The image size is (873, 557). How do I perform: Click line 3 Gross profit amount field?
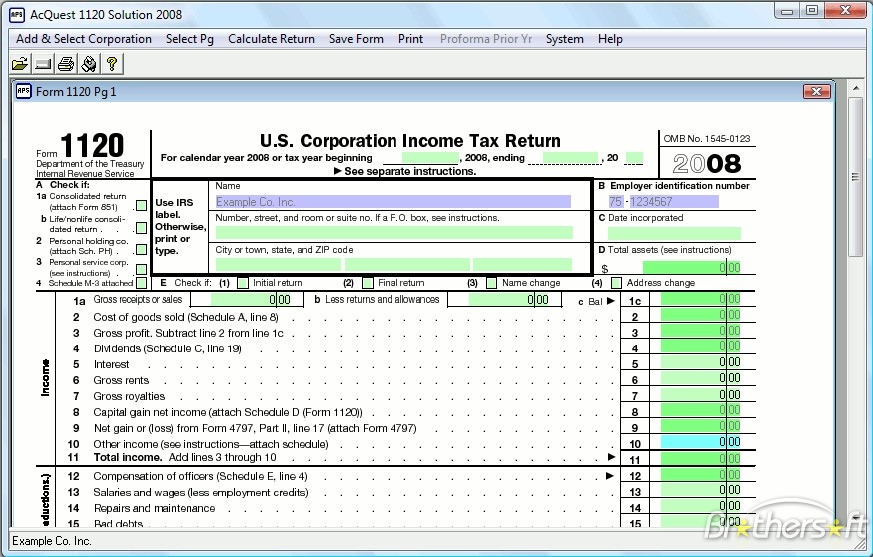click(x=701, y=331)
